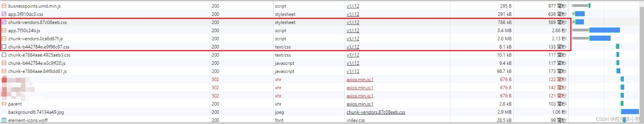Select the chunk-e7884aae.84f8dd81.js request
This screenshot has height=124, width=644.
click(x=37, y=71)
